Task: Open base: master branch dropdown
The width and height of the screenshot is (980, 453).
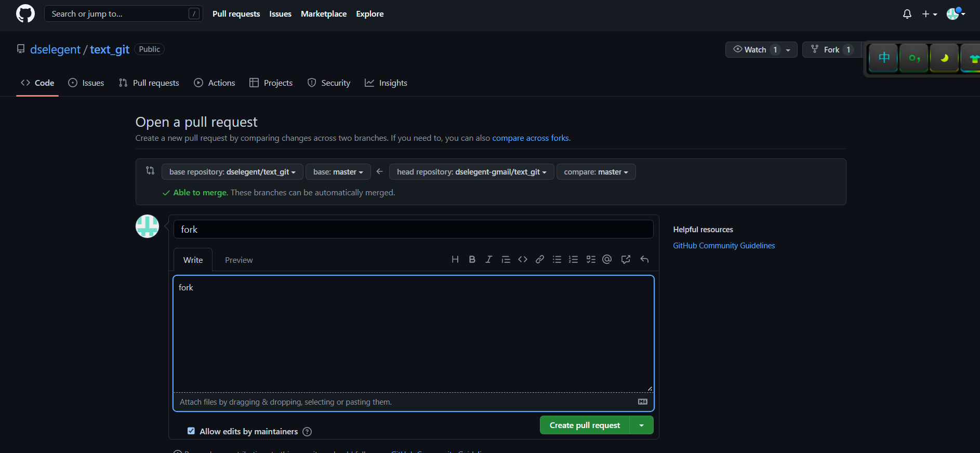Action: pos(338,172)
